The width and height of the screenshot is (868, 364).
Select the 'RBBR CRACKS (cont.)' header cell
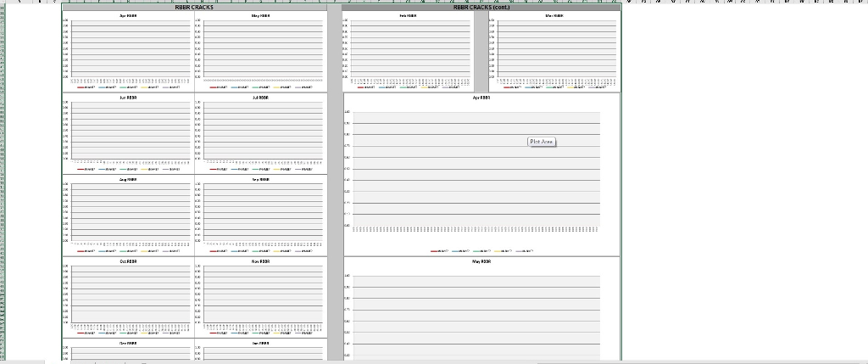(481, 8)
